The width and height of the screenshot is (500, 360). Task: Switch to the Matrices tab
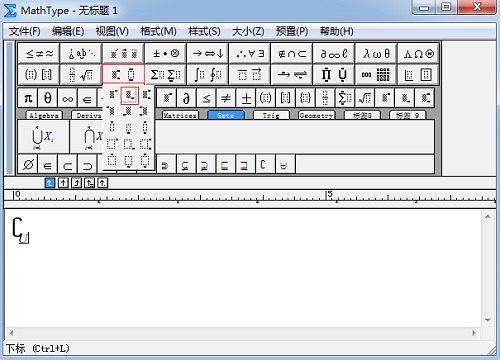point(180,115)
